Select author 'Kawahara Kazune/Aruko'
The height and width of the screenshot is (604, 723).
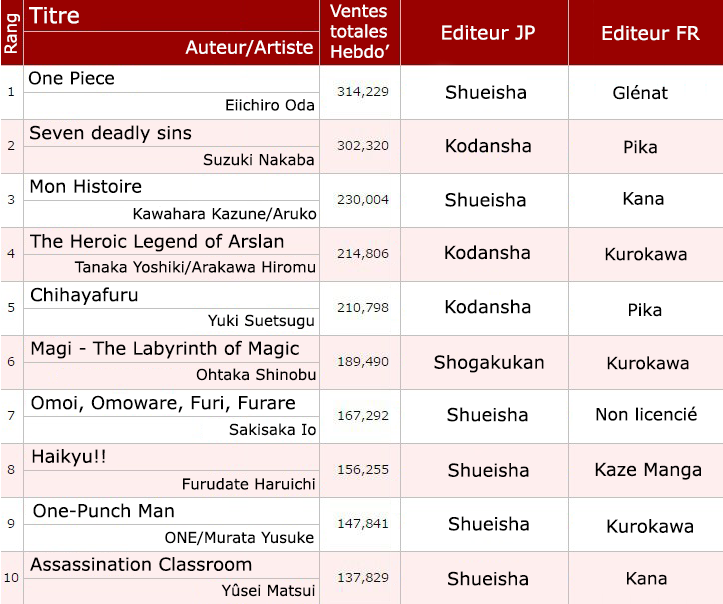(x=225, y=214)
